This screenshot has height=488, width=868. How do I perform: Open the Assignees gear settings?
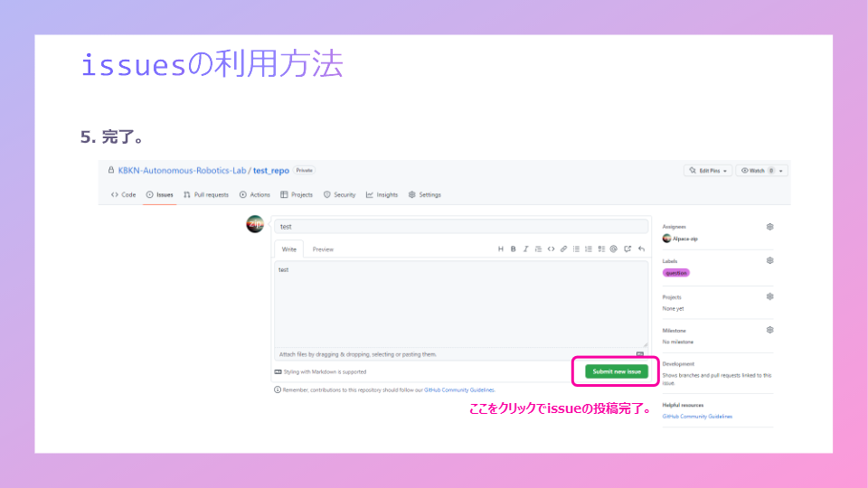pyautogui.click(x=769, y=227)
